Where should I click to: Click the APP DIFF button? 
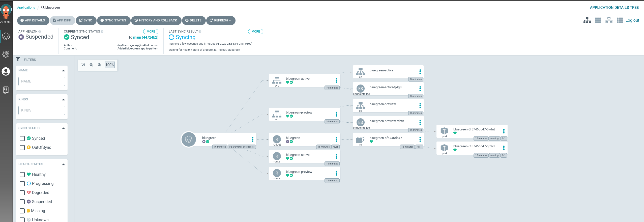tap(62, 20)
